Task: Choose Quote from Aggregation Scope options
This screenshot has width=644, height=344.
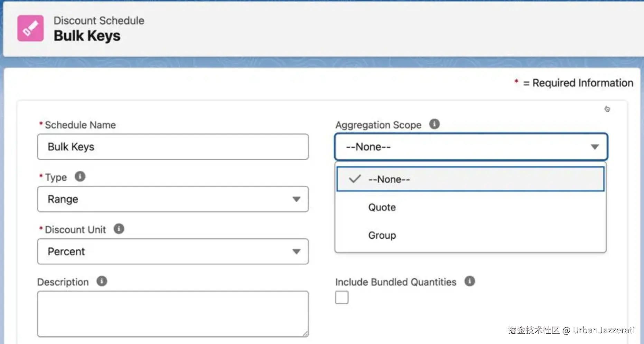Action: (x=382, y=207)
